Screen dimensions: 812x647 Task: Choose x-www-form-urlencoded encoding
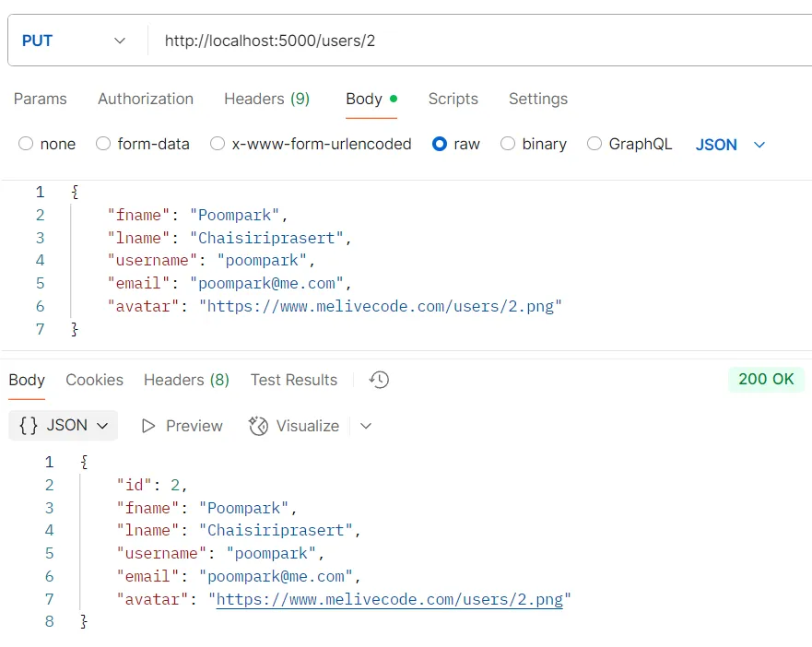[218, 144]
